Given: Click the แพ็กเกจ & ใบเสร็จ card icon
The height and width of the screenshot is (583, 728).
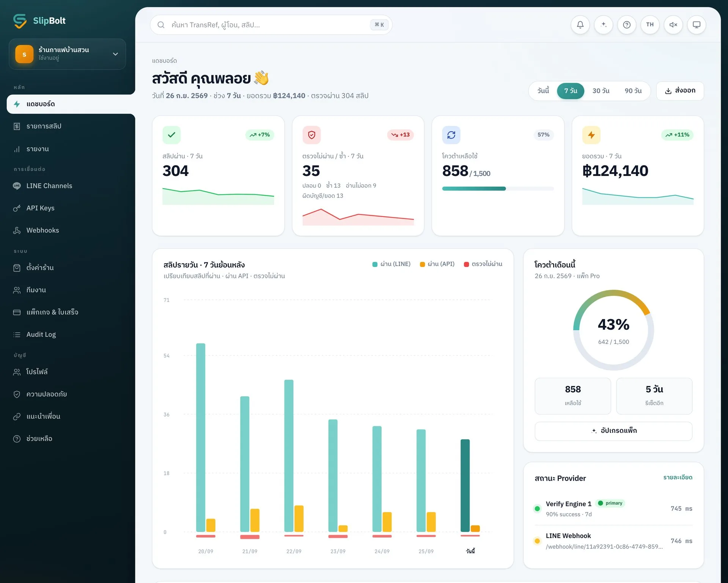Looking at the screenshot, I should pyautogui.click(x=17, y=313).
